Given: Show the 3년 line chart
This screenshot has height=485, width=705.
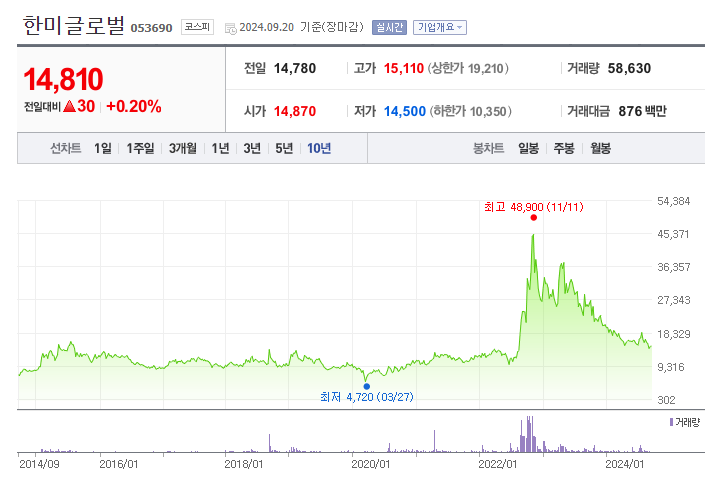Looking at the screenshot, I should pos(252,148).
